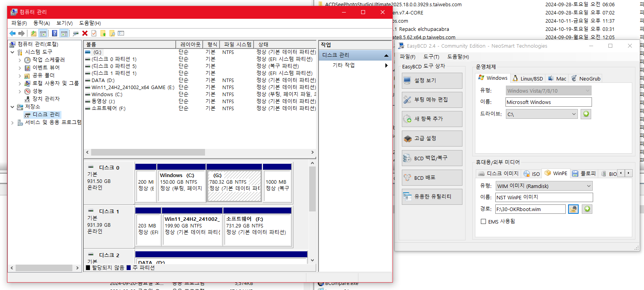This screenshot has height=290, width=644.
Task: Click the green add button next to WinPE path
Action: (x=587, y=209)
